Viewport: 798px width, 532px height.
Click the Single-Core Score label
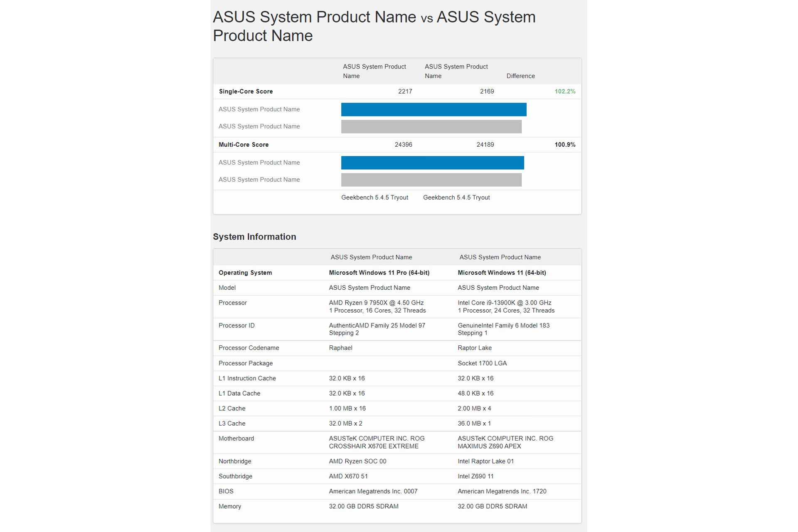click(246, 91)
